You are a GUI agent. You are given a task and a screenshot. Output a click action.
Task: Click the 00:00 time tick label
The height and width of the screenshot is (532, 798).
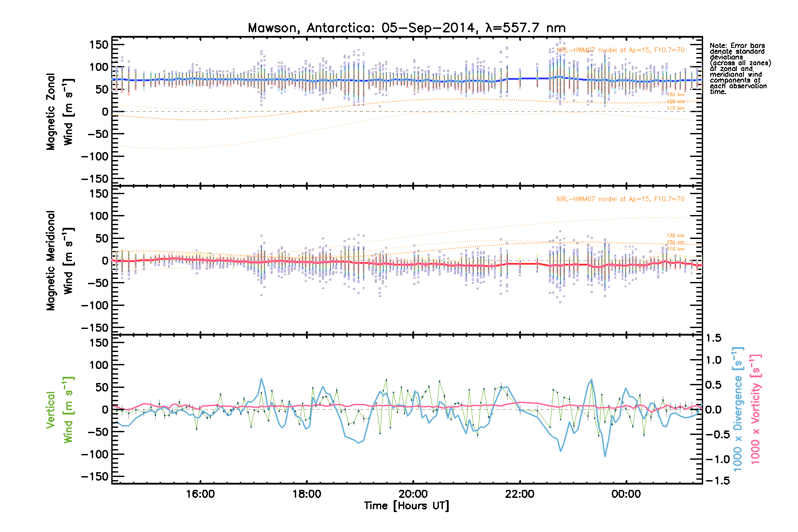coord(626,494)
